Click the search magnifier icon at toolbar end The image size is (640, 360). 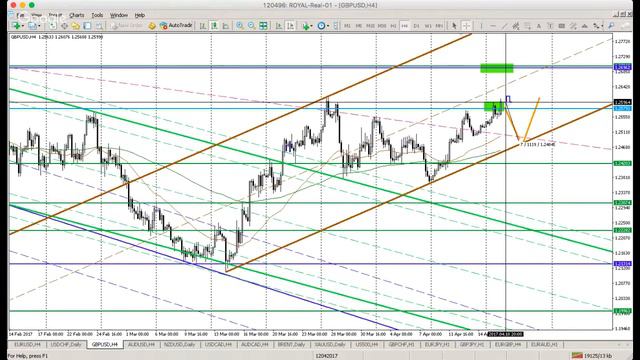611,26
